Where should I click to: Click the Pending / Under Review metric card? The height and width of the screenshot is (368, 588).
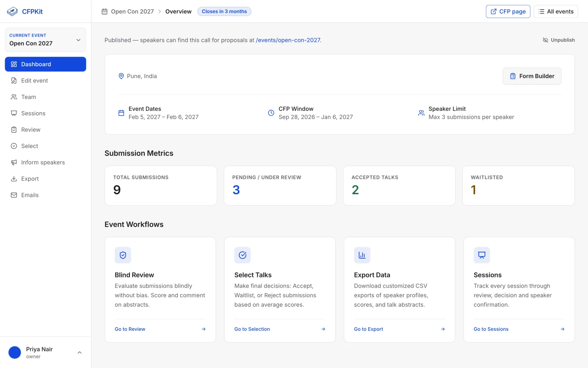[280, 185]
